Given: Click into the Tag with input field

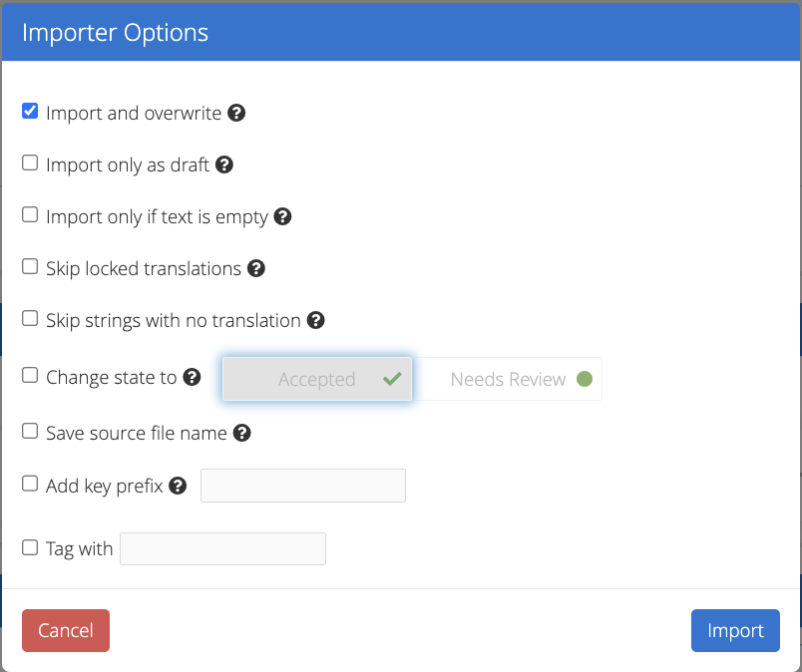Looking at the screenshot, I should tap(223, 548).
